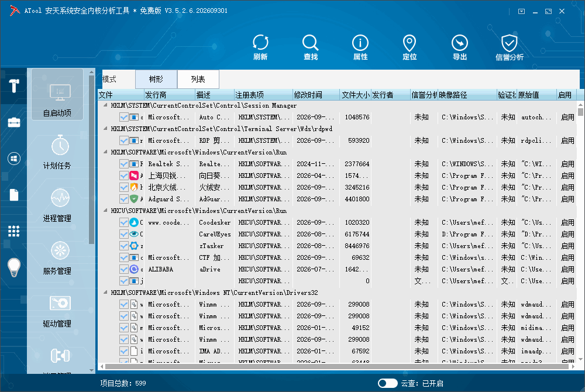Toggle the zTasker entry checkbox
This screenshot has height=392, width=585.
pos(124,246)
